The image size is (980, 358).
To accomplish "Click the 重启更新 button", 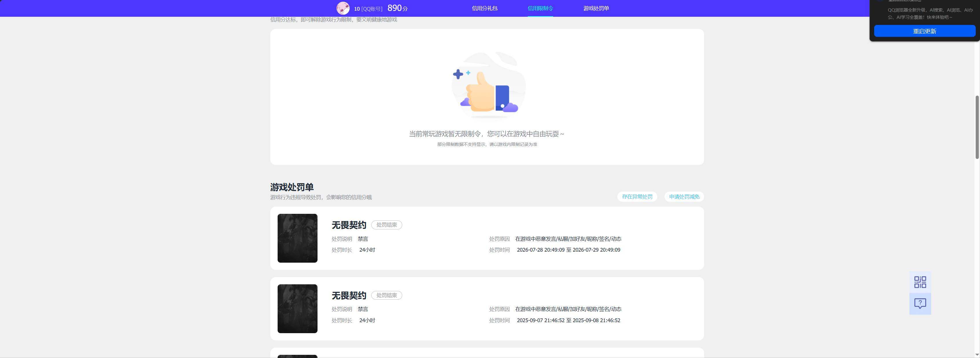I will click(924, 31).
